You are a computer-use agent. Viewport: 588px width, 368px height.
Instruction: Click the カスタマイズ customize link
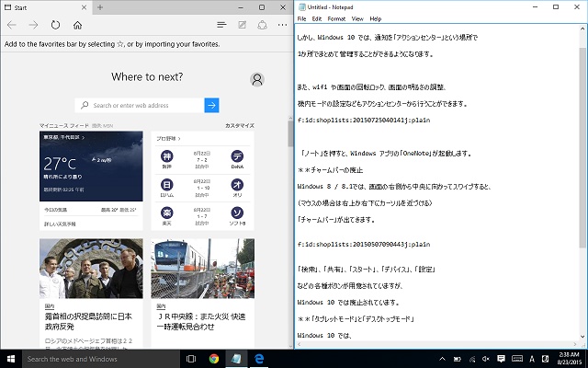(x=240, y=125)
